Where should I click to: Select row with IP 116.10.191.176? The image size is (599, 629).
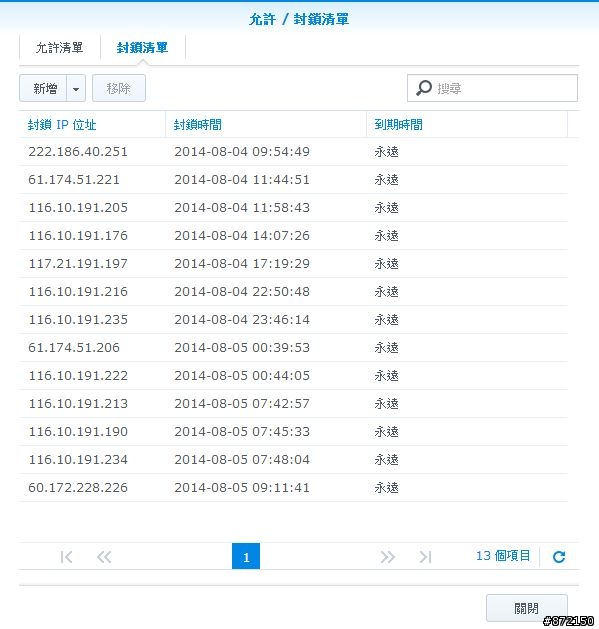coord(293,235)
